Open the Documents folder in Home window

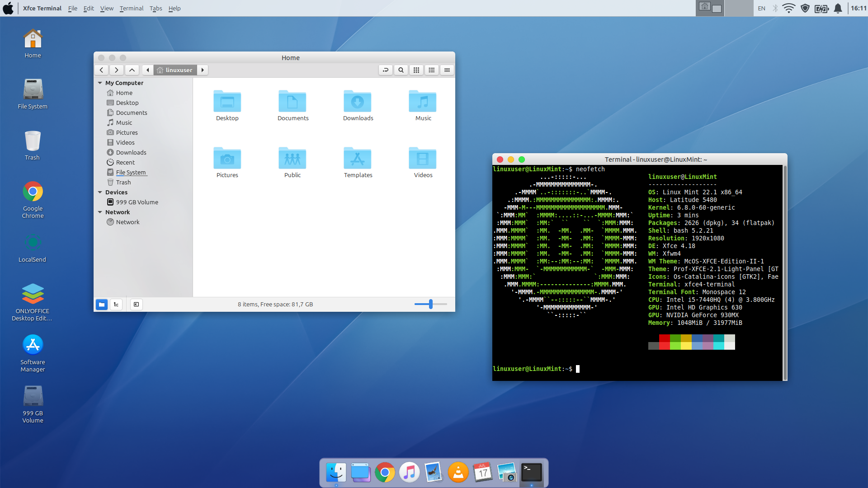tap(292, 106)
